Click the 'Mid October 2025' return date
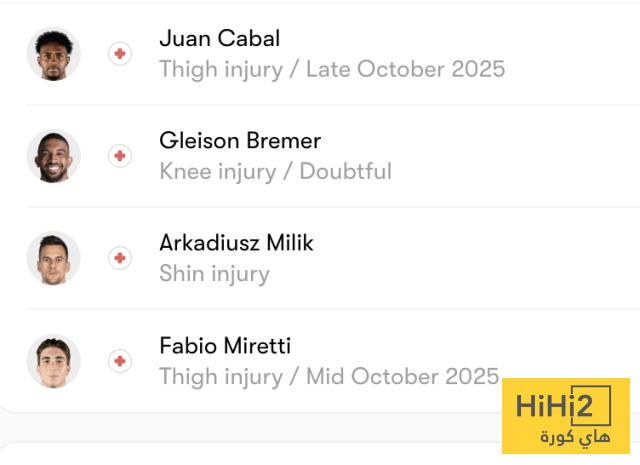This screenshot has height=465, width=640. click(x=402, y=376)
